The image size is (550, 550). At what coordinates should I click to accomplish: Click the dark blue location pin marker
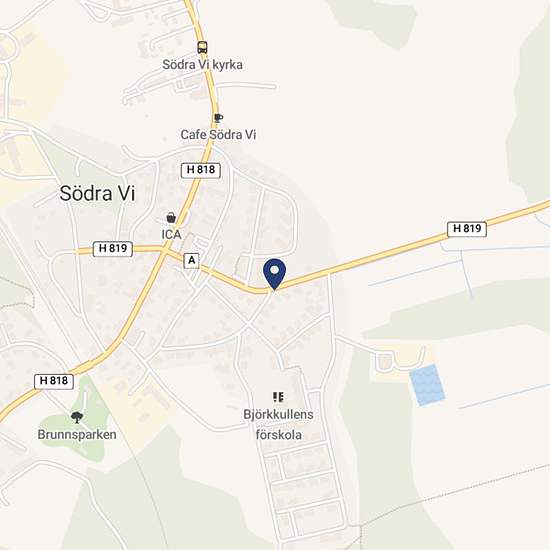coord(275,274)
